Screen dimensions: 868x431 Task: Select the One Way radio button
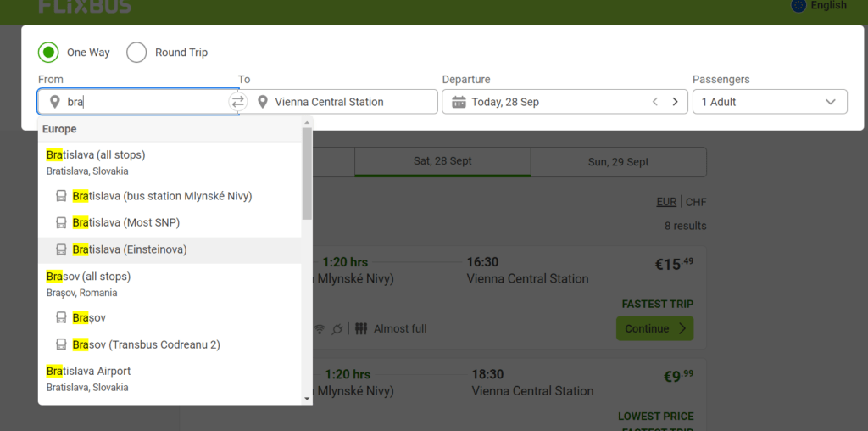coord(48,53)
